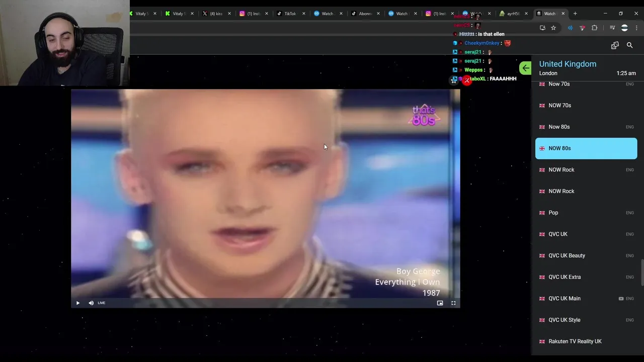Open the QVC UK Main channel
This screenshot has width=644, height=362.
[586, 299]
